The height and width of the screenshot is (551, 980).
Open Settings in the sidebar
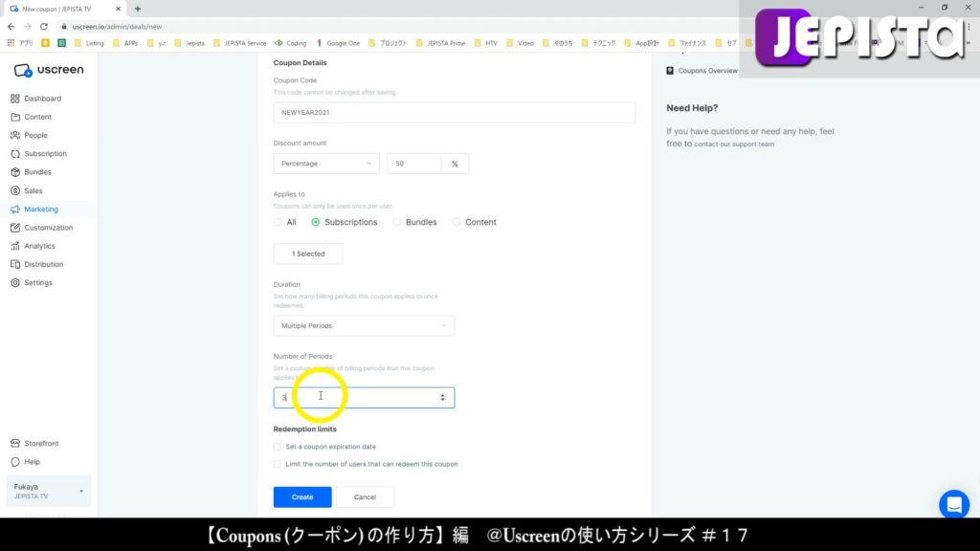click(x=32, y=283)
